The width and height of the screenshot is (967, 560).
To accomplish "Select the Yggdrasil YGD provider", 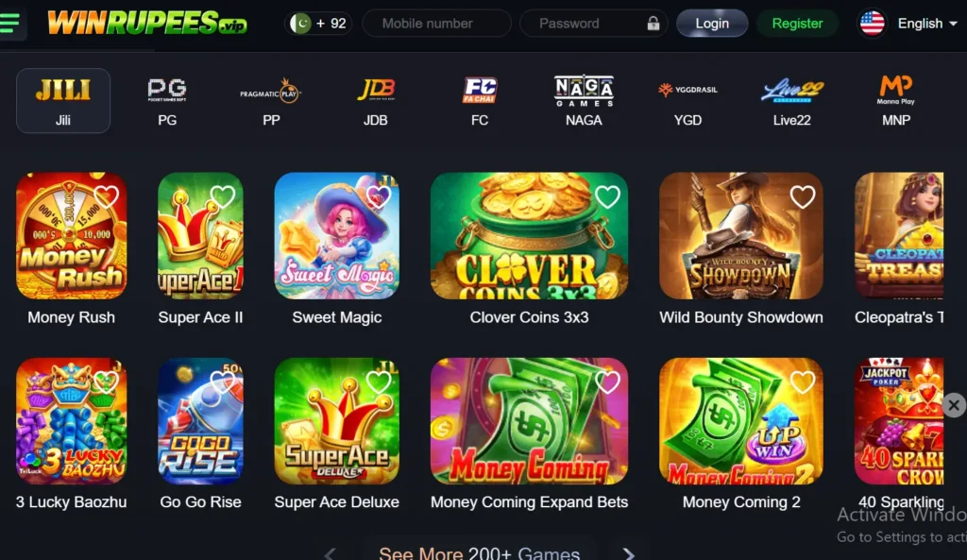I will point(687,102).
